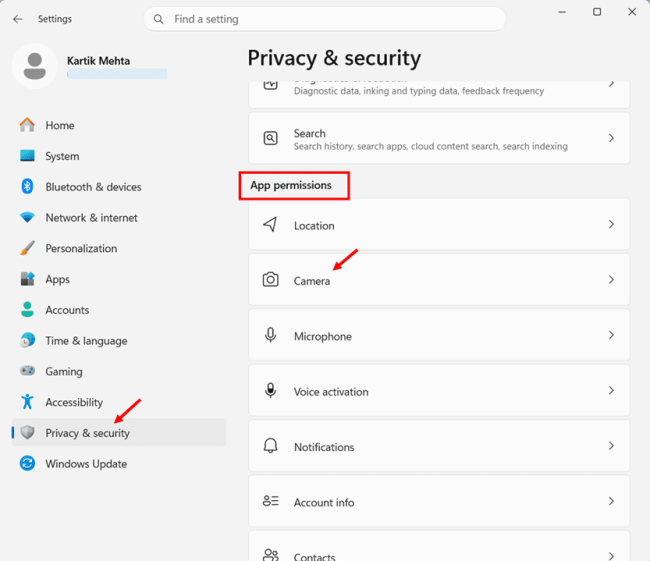The width and height of the screenshot is (650, 561).
Task: Click the Home house icon
Action: (x=27, y=125)
